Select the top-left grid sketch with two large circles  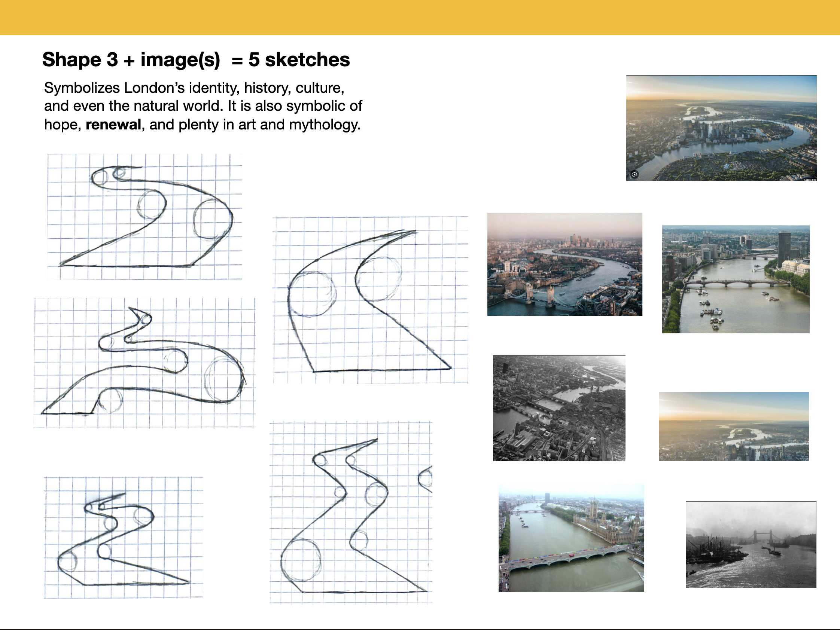[x=145, y=217]
